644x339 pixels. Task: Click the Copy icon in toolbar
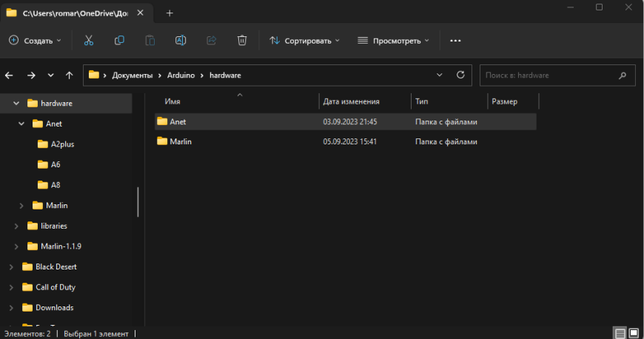point(119,41)
